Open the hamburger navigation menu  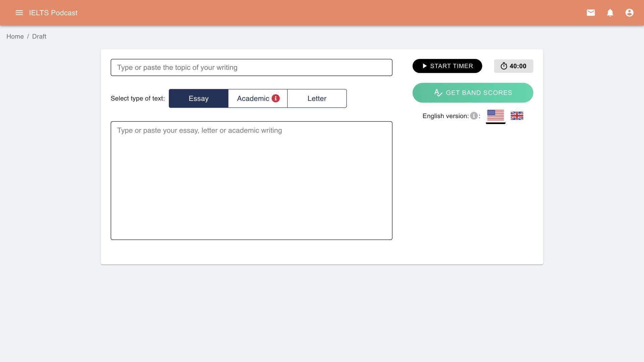(x=19, y=13)
